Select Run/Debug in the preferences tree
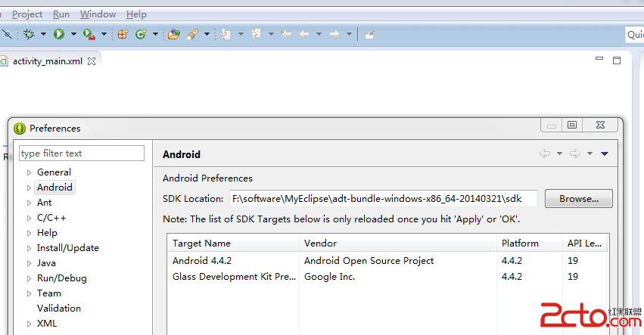 point(62,278)
